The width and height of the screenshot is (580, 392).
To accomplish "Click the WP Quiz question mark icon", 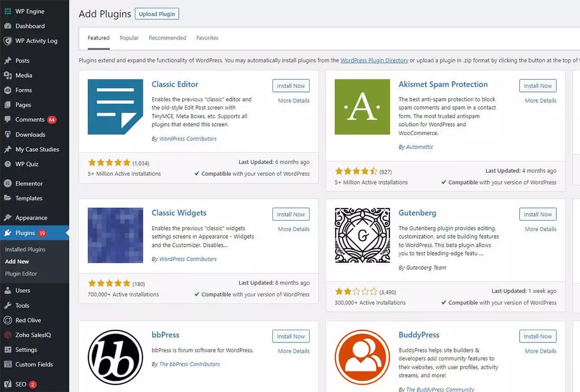I will click(8, 164).
